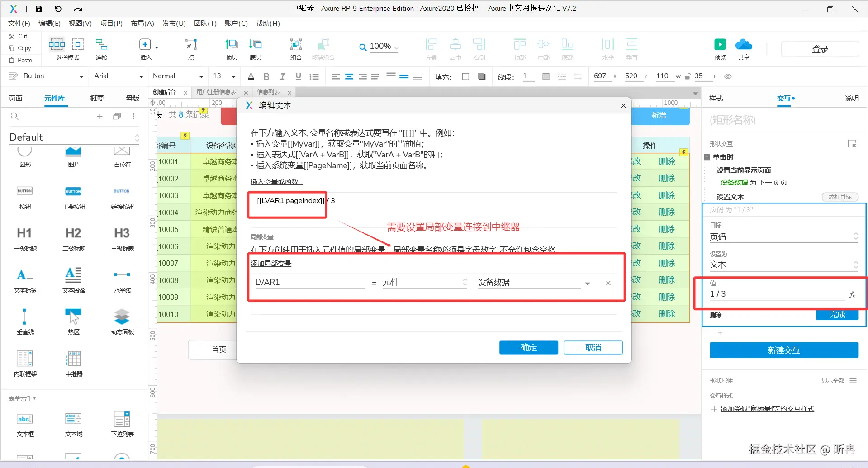Image resolution: width=868 pixels, height=468 pixels.
Task: Click the 完成 done button
Action: click(x=837, y=315)
